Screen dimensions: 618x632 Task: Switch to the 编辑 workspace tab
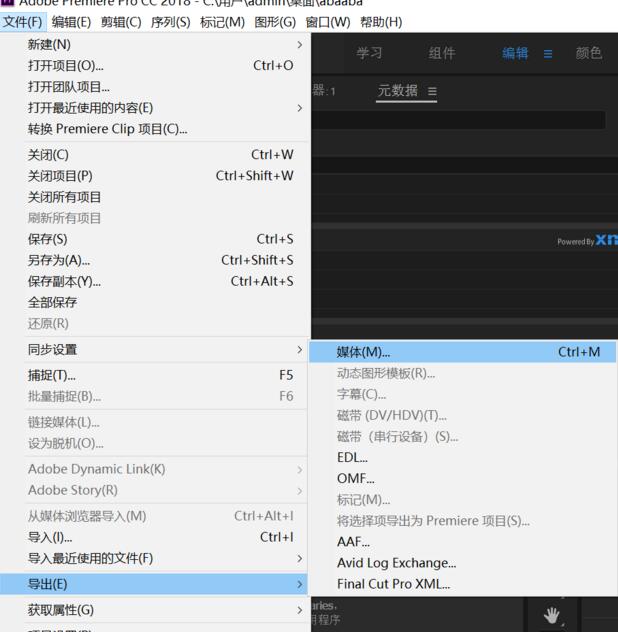515,53
